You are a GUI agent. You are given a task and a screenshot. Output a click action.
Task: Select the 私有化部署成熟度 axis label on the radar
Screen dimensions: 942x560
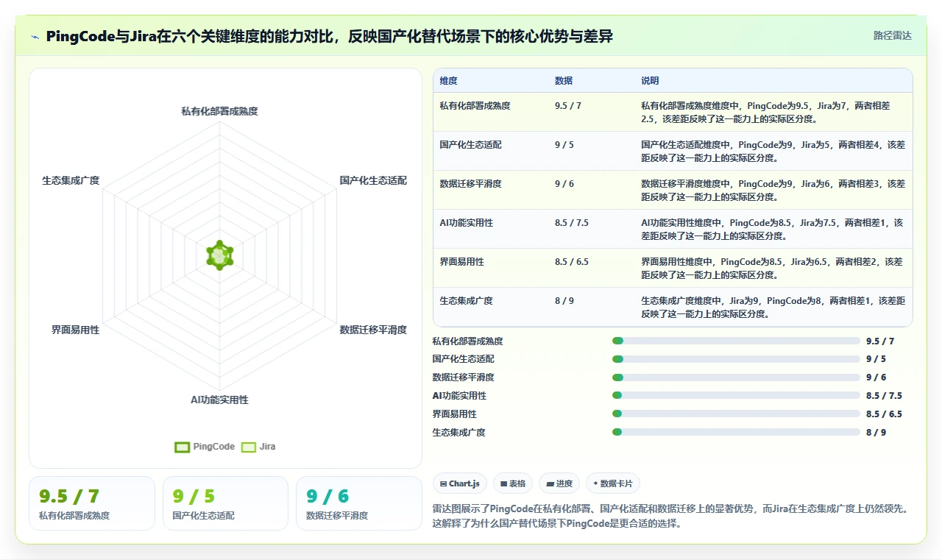pyautogui.click(x=219, y=111)
